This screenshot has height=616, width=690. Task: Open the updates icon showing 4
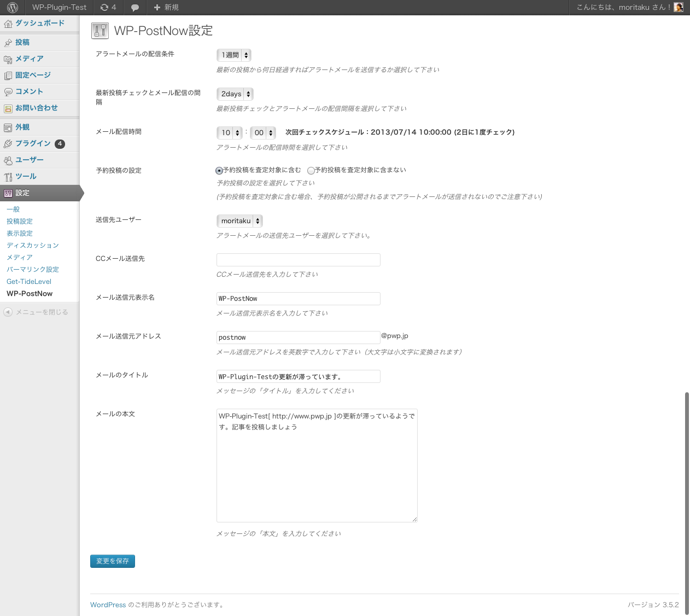coord(108,7)
